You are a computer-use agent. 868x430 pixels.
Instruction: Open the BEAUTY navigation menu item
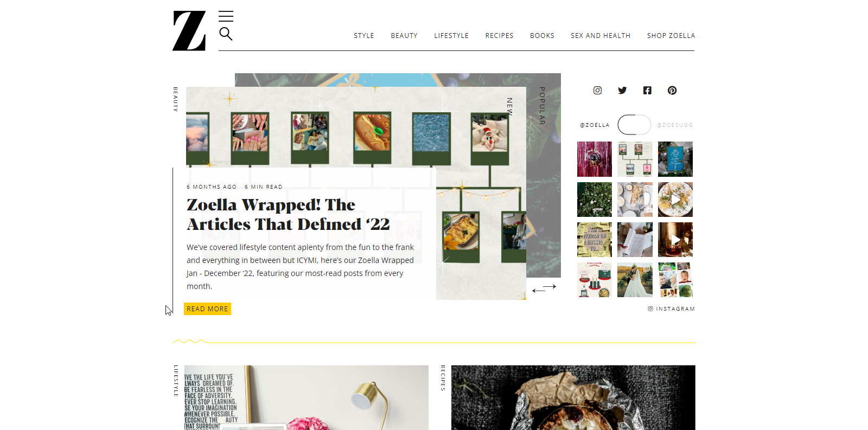404,36
